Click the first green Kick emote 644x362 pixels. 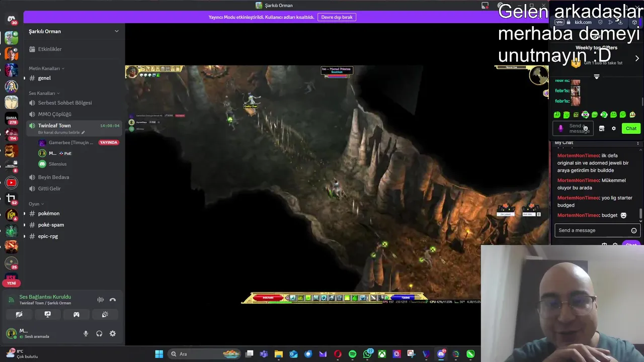[x=557, y=115]
